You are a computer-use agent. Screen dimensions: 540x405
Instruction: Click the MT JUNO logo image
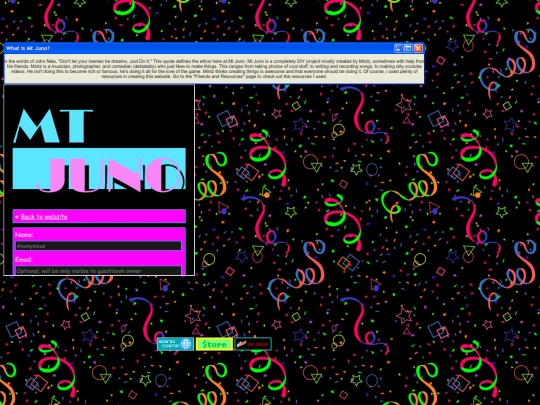pos(99,150)
